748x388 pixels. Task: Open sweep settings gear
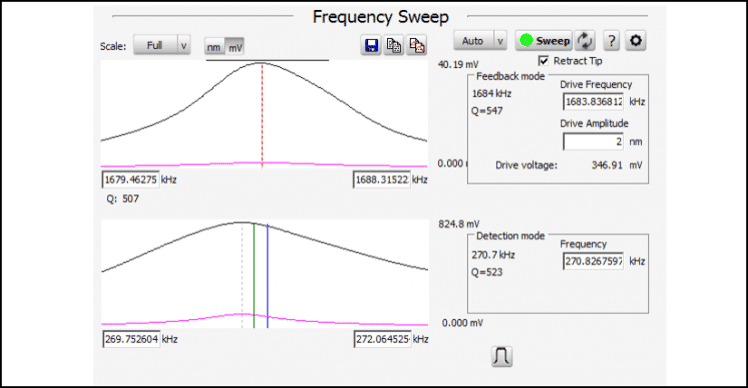(x=635, y=41)
